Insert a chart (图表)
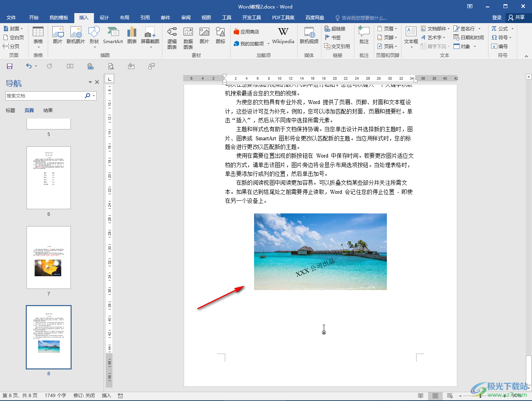Image resolution: width=532 pixels, height=401 pixels. 132,35
